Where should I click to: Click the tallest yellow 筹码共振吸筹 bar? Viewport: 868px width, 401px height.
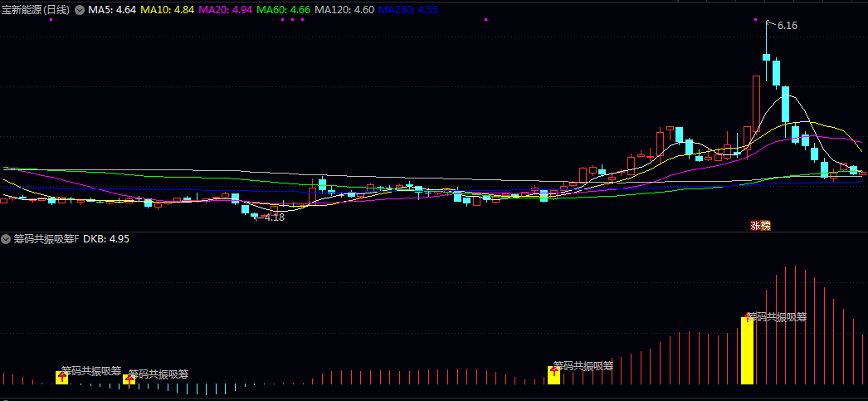748,350
